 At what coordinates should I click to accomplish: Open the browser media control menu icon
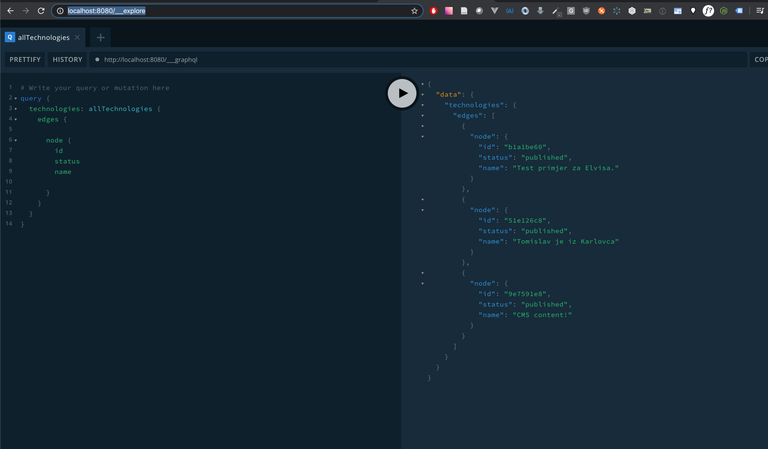pyautogui.click(x=760, y=11)
